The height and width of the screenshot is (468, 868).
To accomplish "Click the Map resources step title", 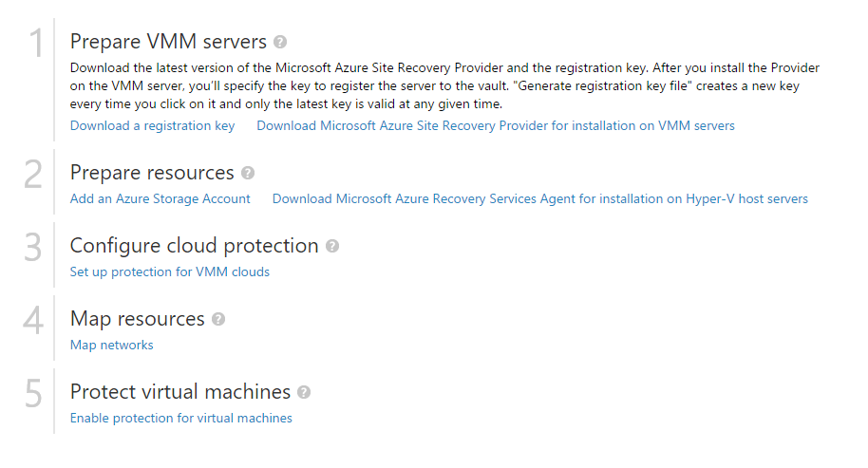I will tap(138, 319).
